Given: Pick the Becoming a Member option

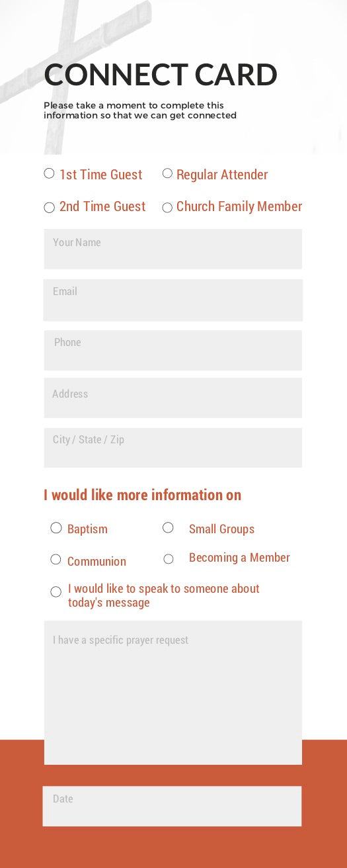Looking at the screenshot, I should tap(169, 559).
